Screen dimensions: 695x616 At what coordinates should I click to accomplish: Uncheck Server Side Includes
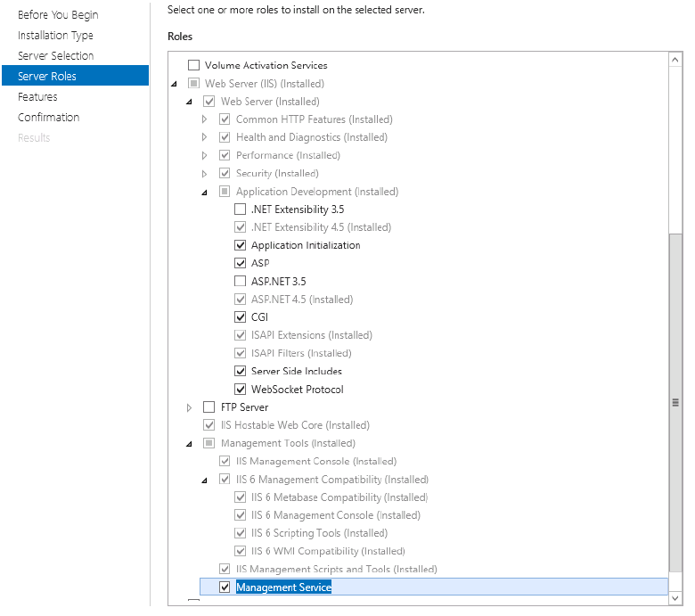tap(240, 371)
